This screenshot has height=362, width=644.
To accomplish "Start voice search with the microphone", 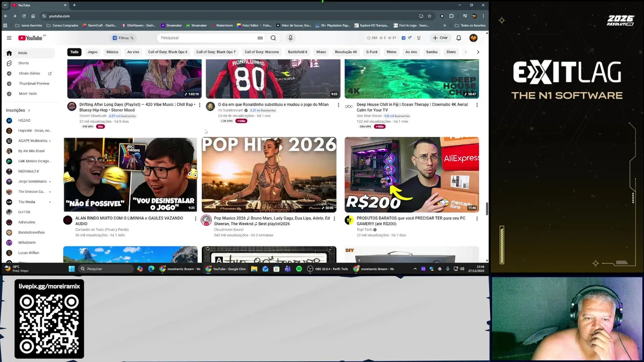I will point(290,38).
